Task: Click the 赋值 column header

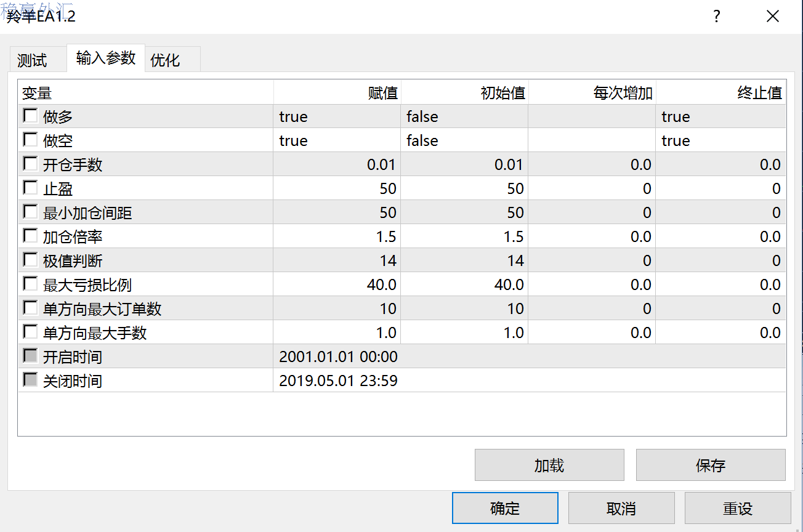Action: [337, 92]
